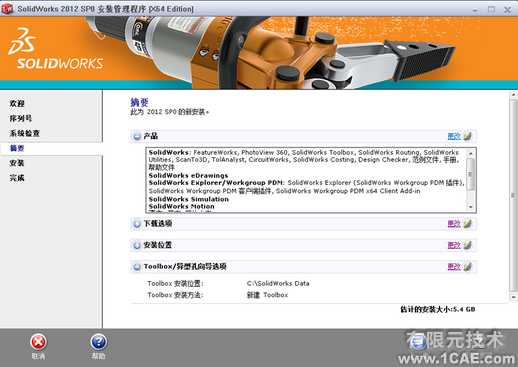The height and width of the screenshot is (367, 518).
Task: Click 更改 link for download options
Action: click(454, 224)
